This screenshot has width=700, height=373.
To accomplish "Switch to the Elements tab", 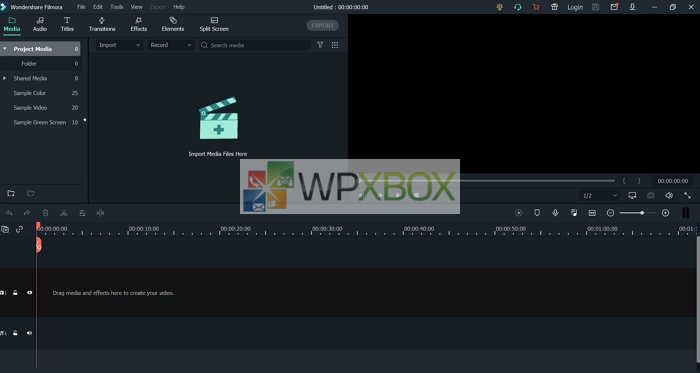I will pos(173,25).
